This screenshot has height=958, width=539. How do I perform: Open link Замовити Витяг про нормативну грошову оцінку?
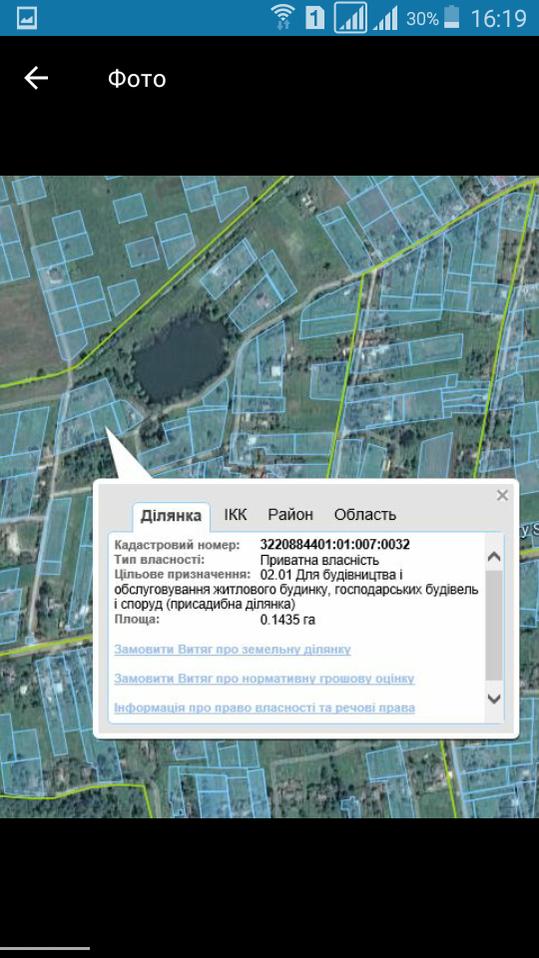point(264,679)
